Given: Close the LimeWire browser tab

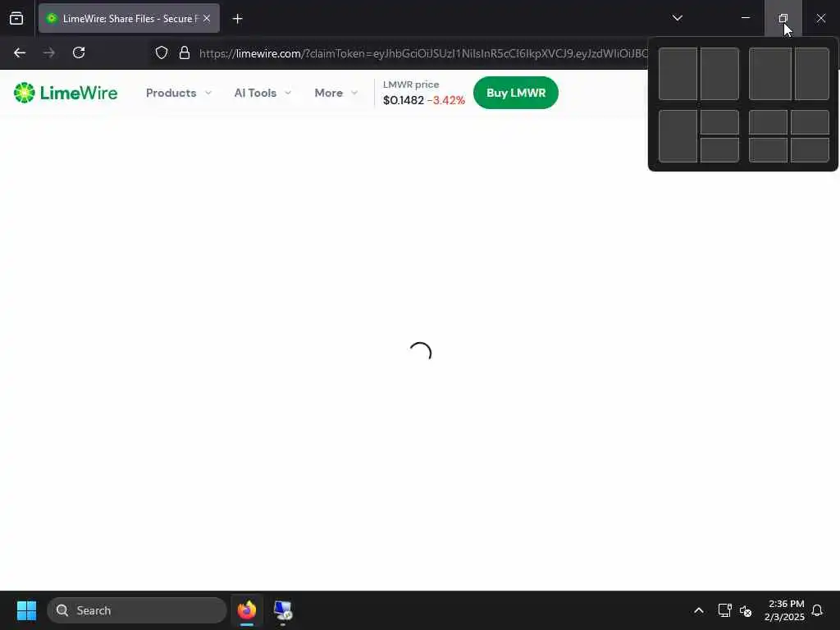Looking at the screenshot, I should (207, 18).
